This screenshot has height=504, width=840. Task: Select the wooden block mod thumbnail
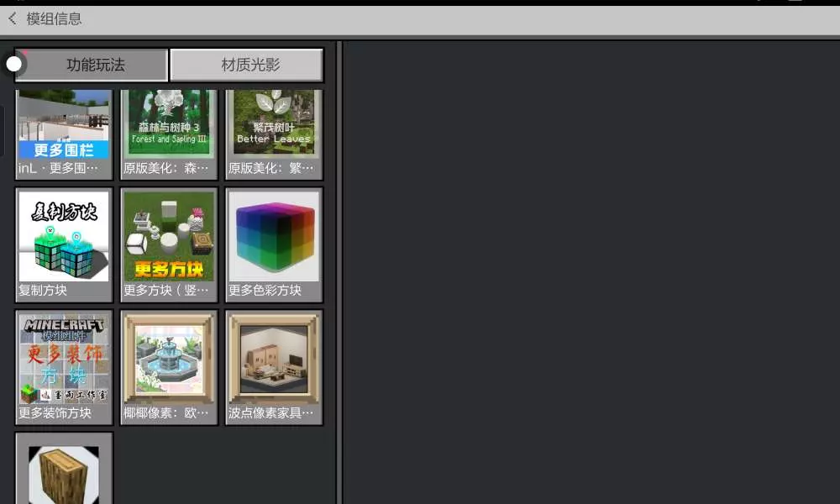64,475
